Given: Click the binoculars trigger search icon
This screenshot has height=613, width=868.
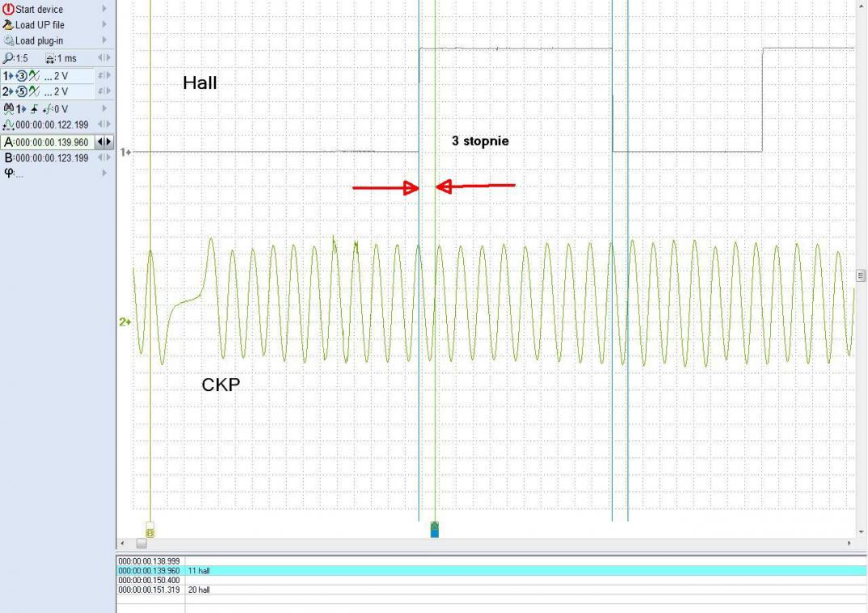Looking at the screenshot, I should click(x=8, y=108).
